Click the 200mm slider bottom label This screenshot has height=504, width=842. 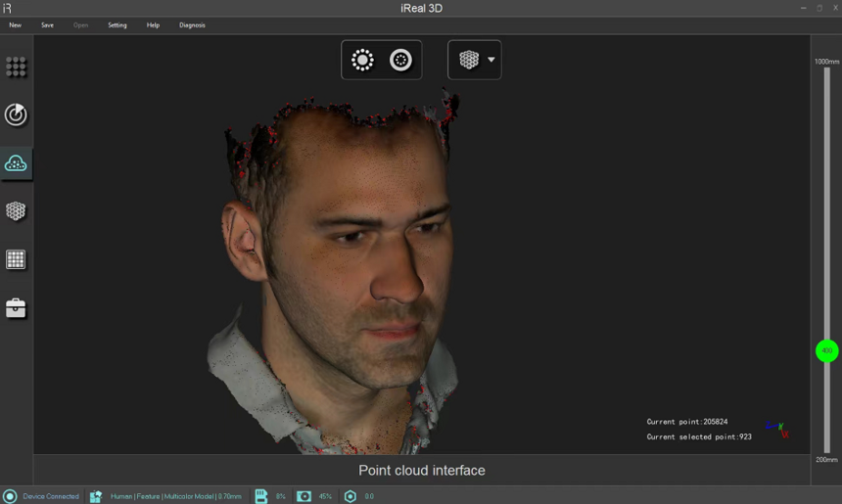[827, 459]
